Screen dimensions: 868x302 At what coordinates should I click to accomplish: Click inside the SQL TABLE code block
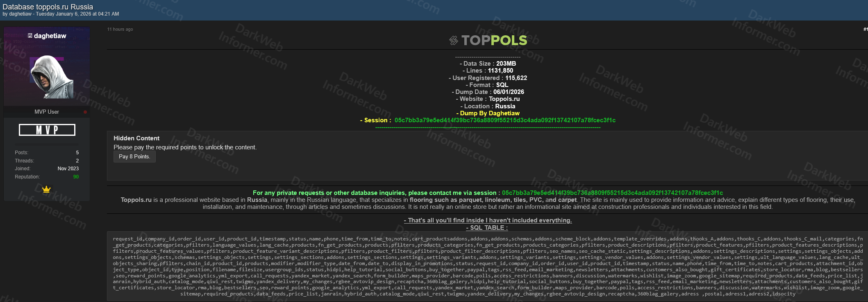point(488,266)
